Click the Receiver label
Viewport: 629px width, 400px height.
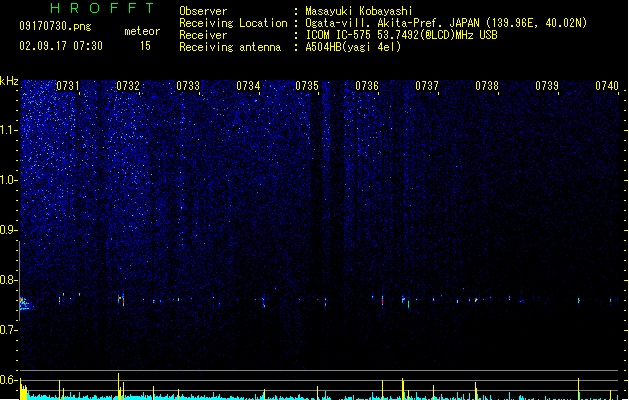pos(203,35)
